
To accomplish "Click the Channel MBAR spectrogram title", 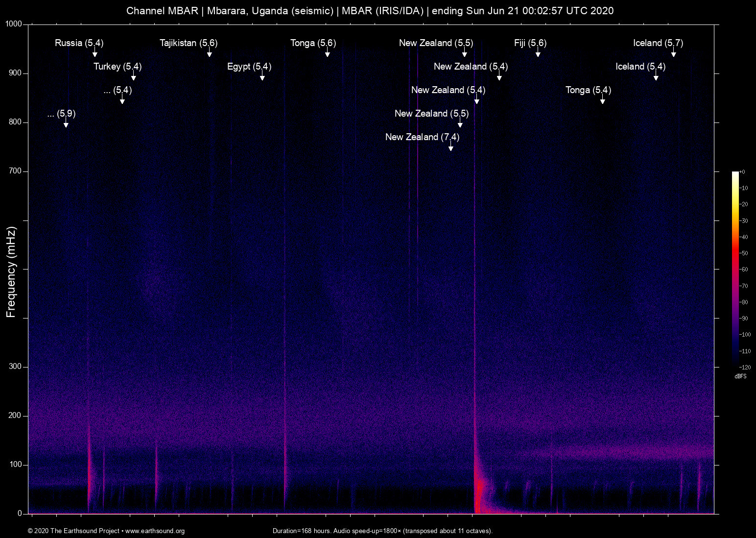I will [370, 11].
